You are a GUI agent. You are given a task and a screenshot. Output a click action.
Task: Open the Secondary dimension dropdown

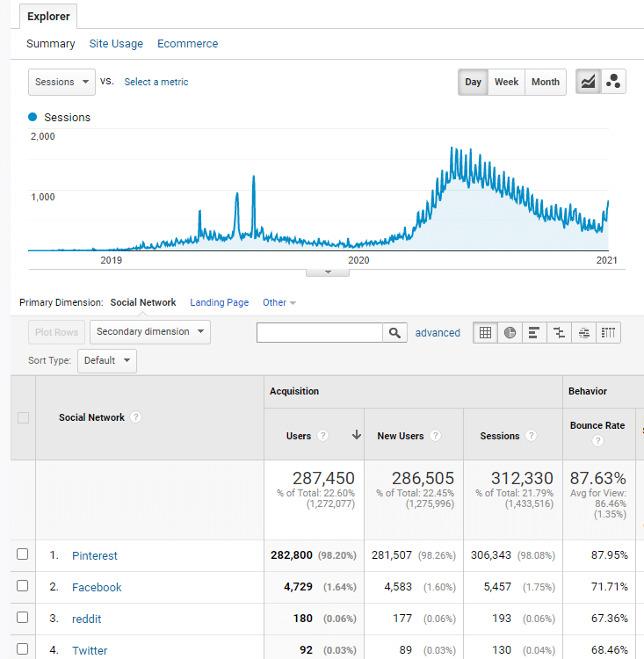pos(150,332)
